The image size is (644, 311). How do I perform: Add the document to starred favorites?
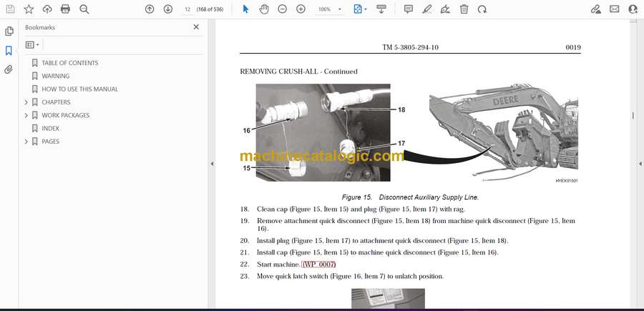click(29, 9)
